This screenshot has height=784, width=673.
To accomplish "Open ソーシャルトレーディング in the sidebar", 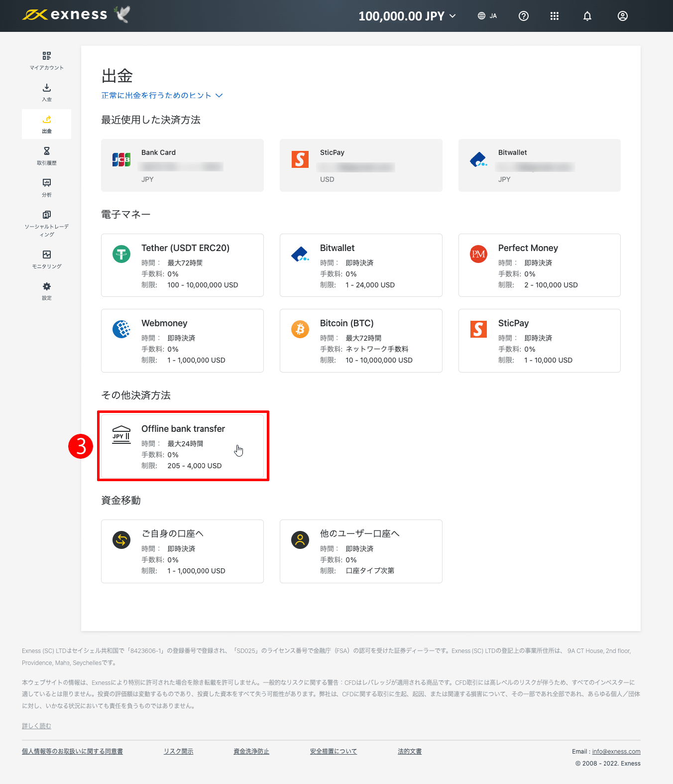I will click(x=47, y=224).
